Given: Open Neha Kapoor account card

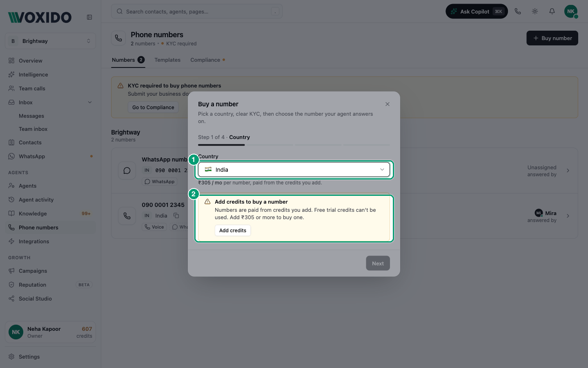Looking at the screenshot, I should point(51,332).
